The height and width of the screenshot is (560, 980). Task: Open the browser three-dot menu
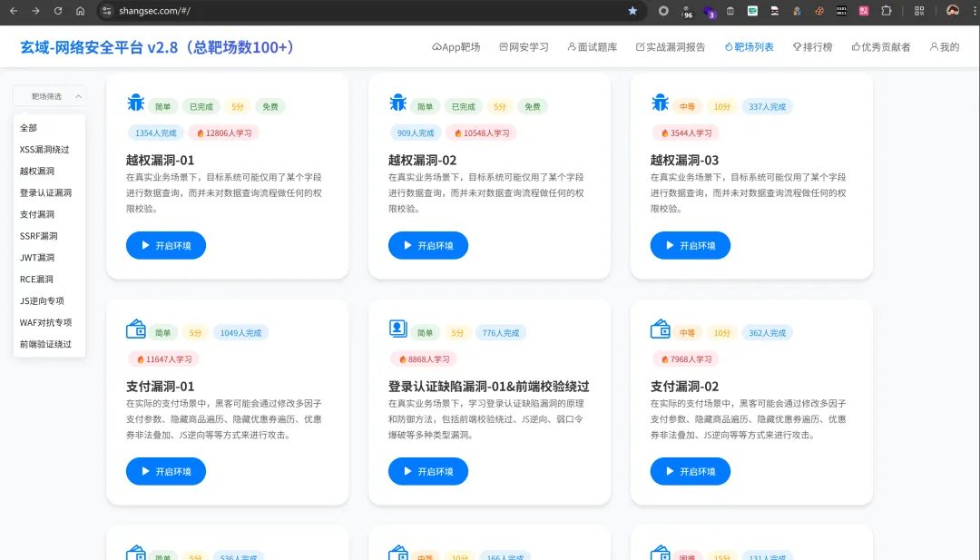click(x=974, y=11)
